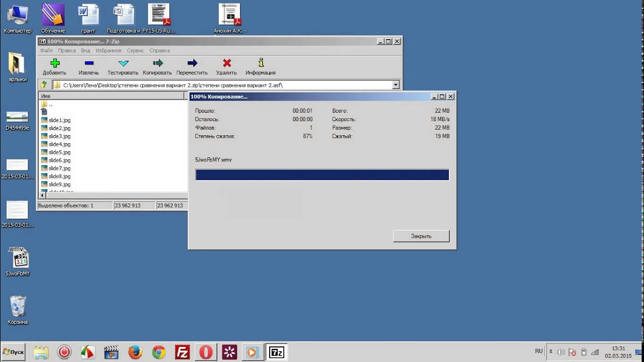The image size is (644, 362).
Task: Select slide2.jpg in file list
Action: [x=55, y=128]
